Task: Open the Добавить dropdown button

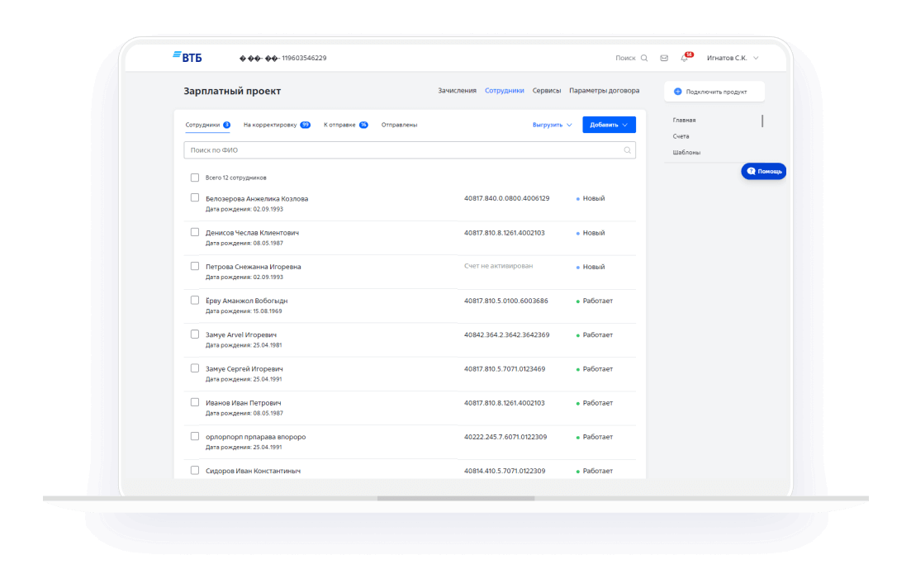Action: [609, 125]
